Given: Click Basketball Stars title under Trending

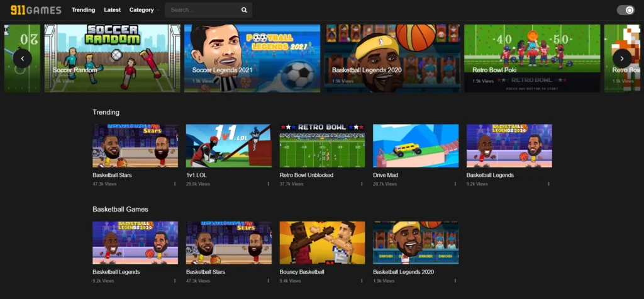Looking at the screenshot, I should pos(112,175).
